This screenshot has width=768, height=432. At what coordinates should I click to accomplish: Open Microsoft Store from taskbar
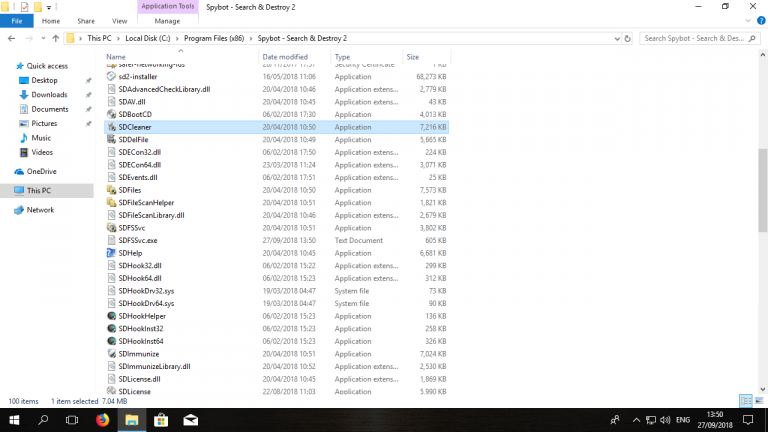click(x=159, y=420)
